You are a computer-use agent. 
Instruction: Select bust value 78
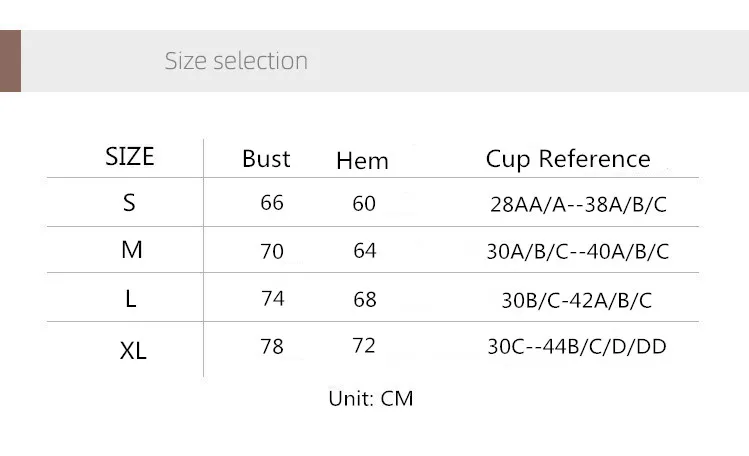(272, 346)
